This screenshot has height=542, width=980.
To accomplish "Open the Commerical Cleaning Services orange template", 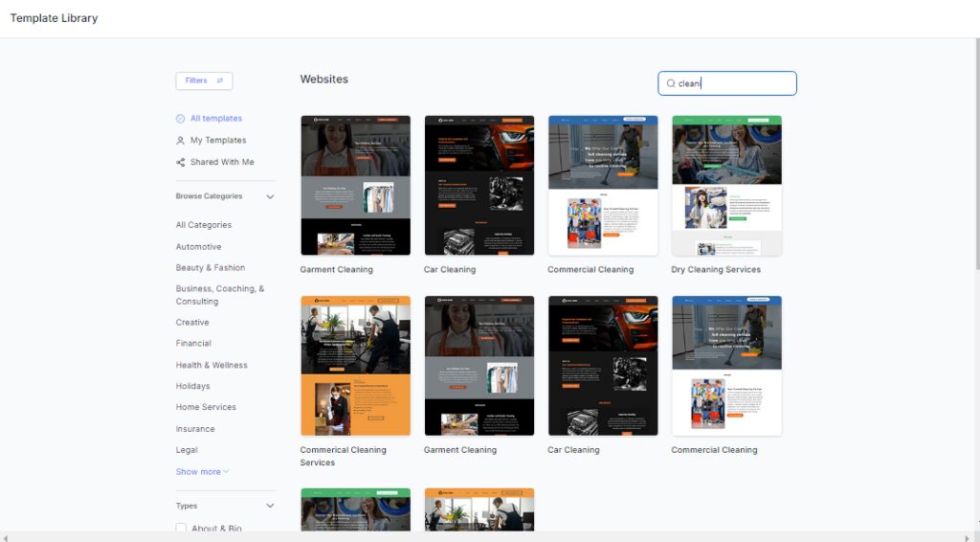I will (355, 366).
